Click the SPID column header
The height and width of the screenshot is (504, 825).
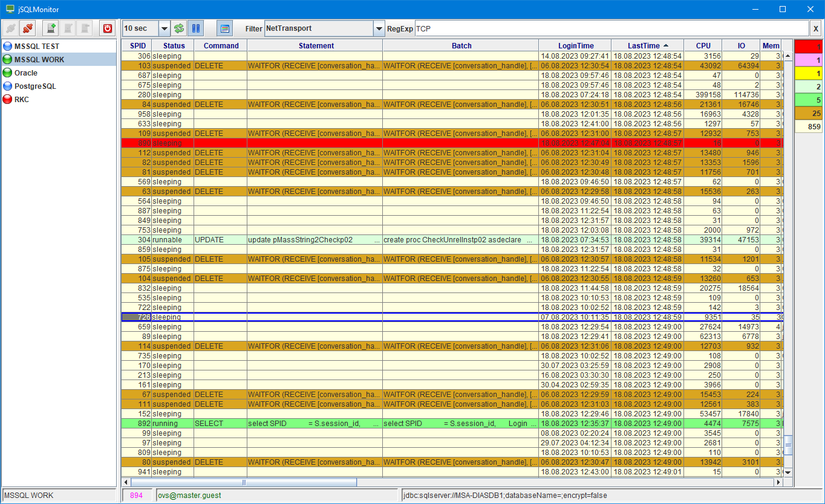point(137,46)
